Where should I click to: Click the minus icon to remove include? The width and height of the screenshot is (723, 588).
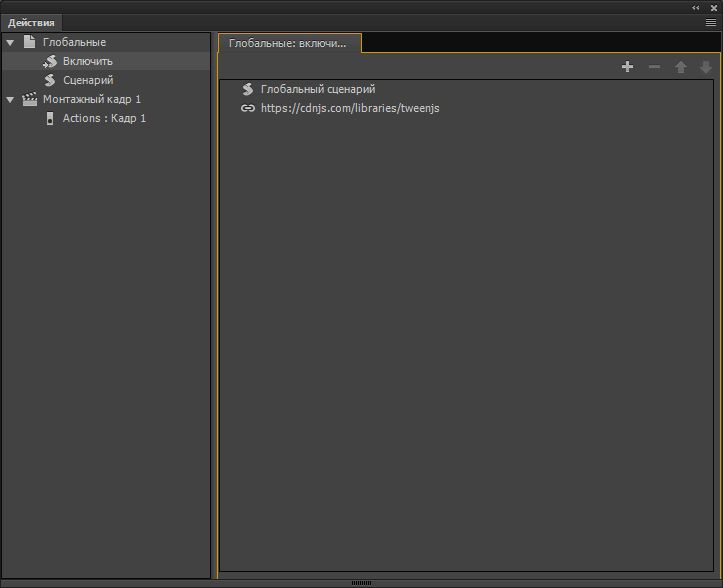pos(654,67)
